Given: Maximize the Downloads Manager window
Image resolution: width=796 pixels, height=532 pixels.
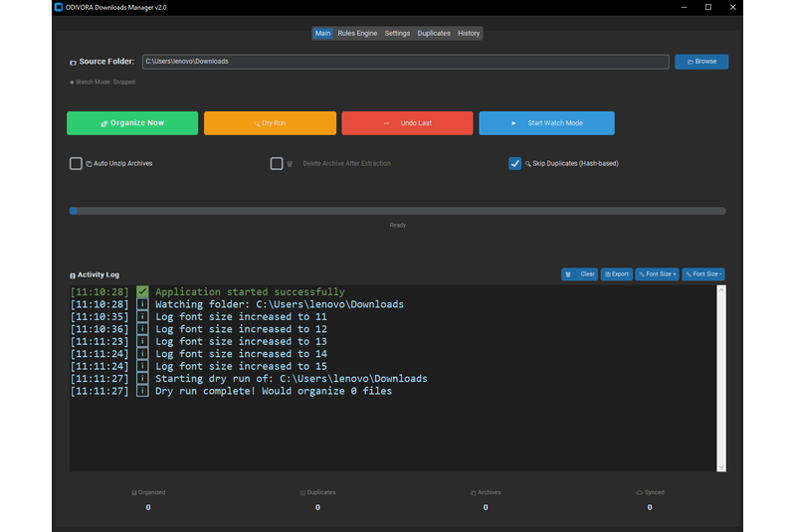Looking at the screenshot, I should 708,7.
